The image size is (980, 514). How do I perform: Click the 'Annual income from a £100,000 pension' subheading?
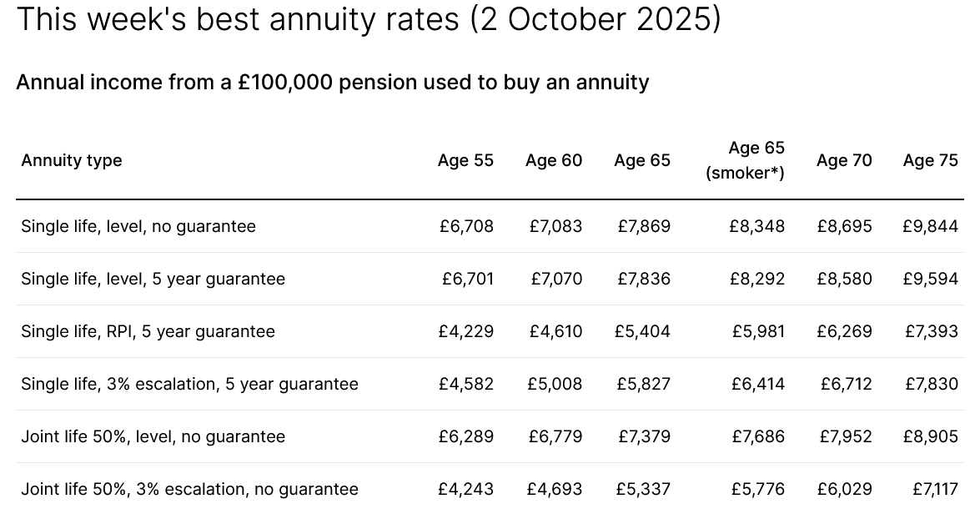click(332, 82)
